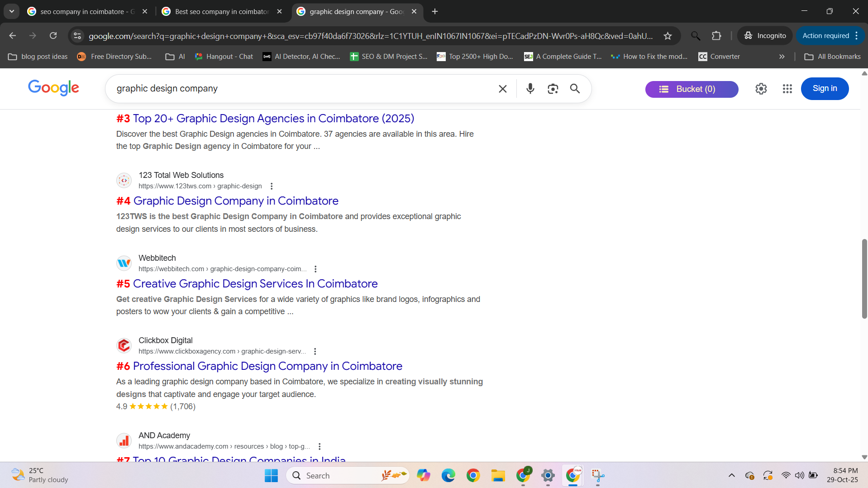Open more options for Clickbox Digital result
Viewport: 868px width, 488px height.
315,351
